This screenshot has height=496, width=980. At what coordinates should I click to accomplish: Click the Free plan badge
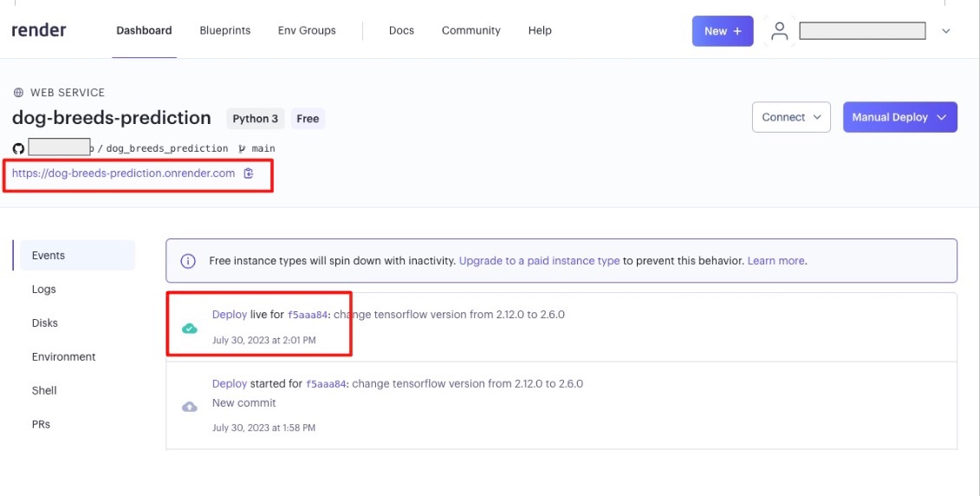[308, 119]
